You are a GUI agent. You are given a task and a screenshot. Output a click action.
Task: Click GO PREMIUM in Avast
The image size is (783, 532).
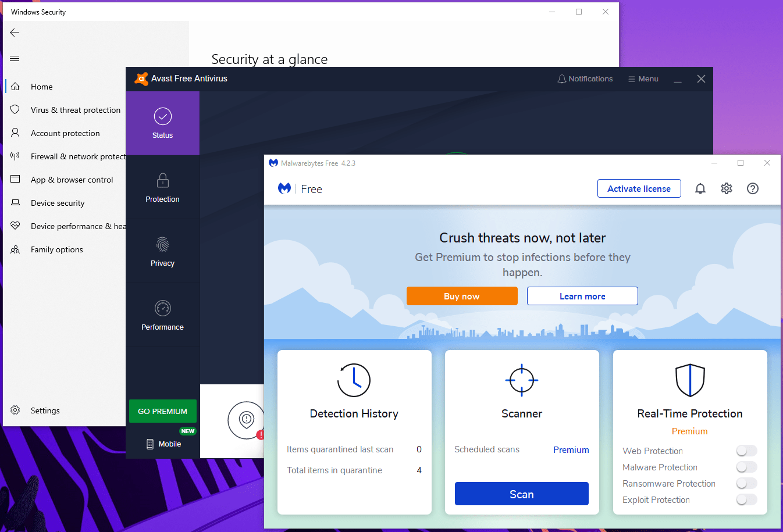(163, 411)
